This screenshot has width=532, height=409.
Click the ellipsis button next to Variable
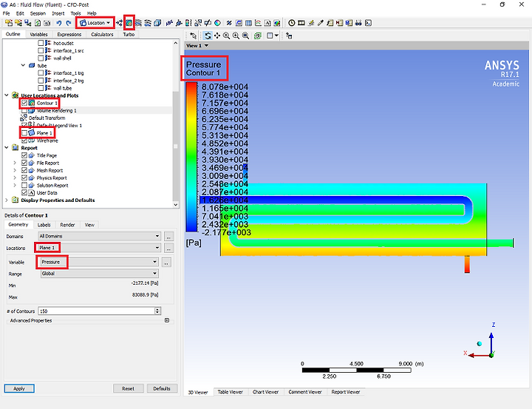(166, 263)
